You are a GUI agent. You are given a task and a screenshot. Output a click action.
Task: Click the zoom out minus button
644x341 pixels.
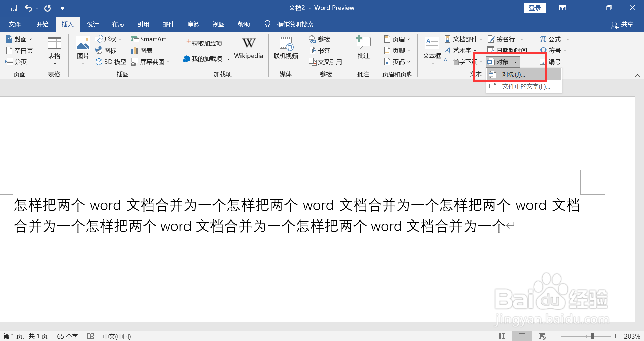(557, 336)
